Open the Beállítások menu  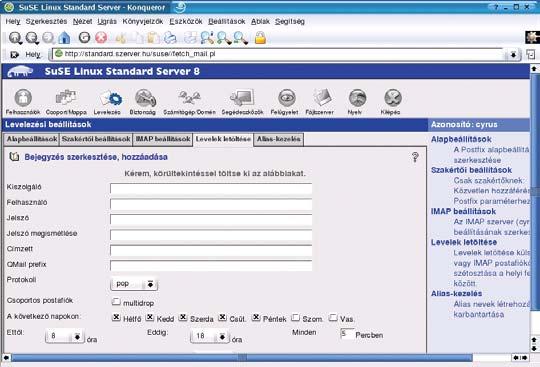tap(227, 21)
